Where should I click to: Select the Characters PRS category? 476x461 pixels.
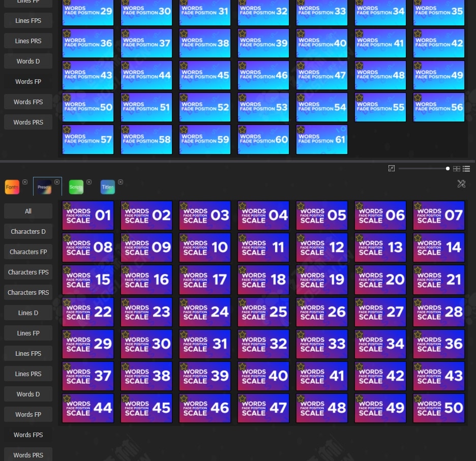coord(28,293)
